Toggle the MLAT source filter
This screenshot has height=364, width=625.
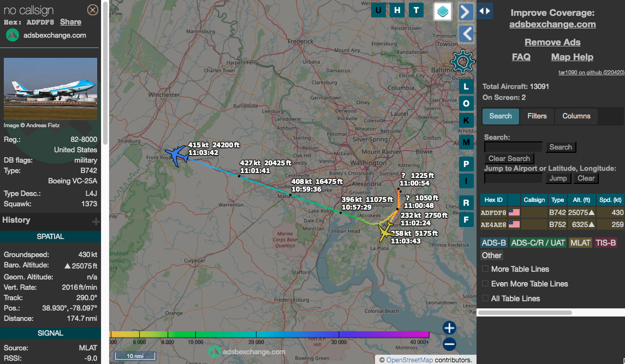580,243
